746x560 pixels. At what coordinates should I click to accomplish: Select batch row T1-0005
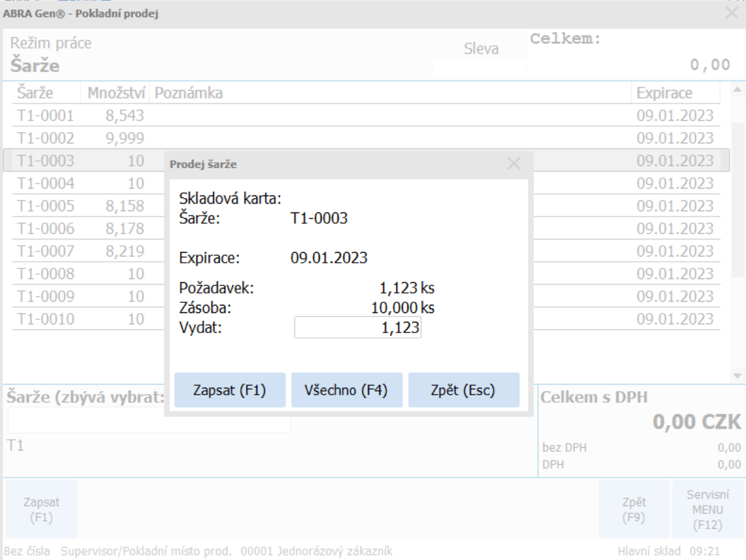(x=46, y=206)
